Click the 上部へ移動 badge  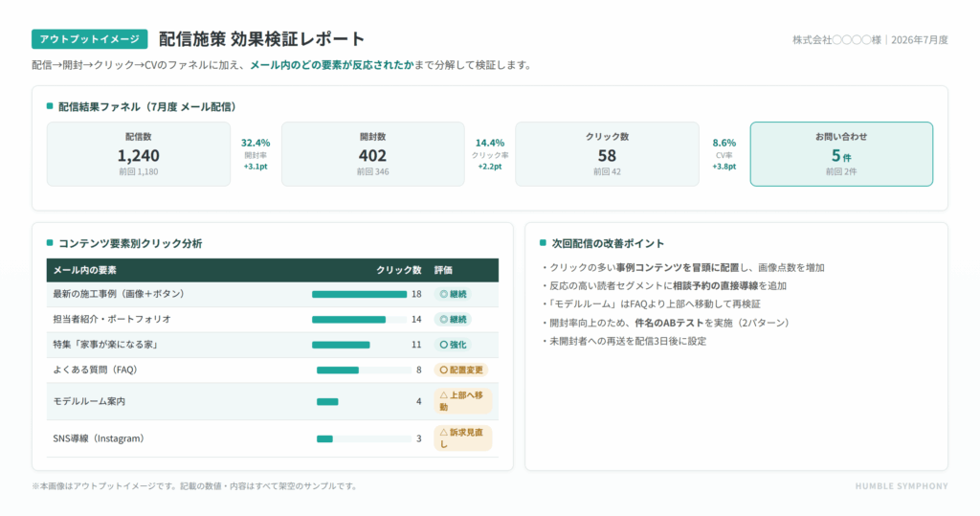[463, 401]
